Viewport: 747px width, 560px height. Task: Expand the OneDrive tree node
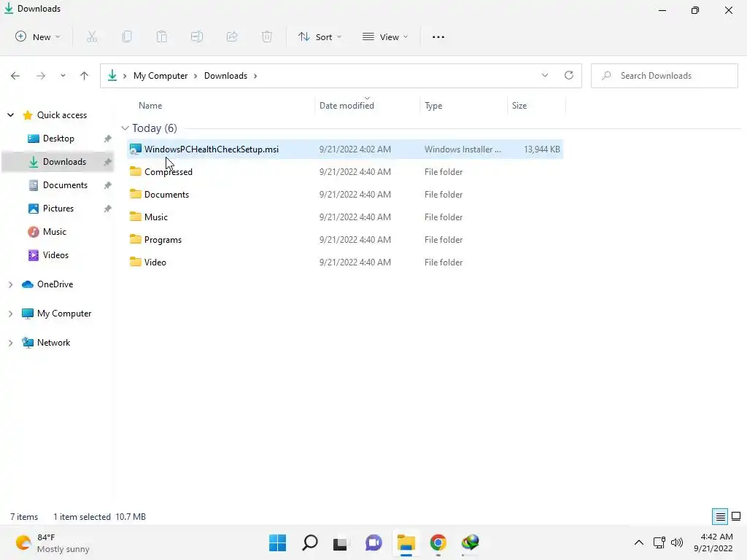(10, 284)
